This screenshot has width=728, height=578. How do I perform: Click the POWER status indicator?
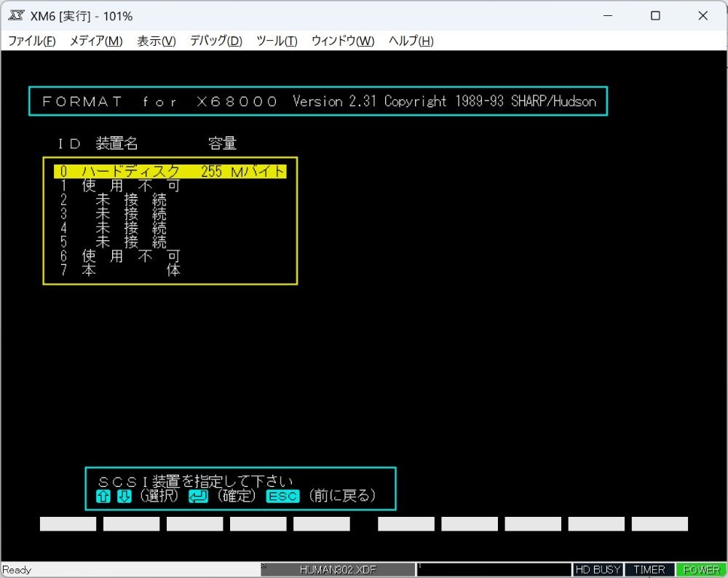[x=701, y=570]
